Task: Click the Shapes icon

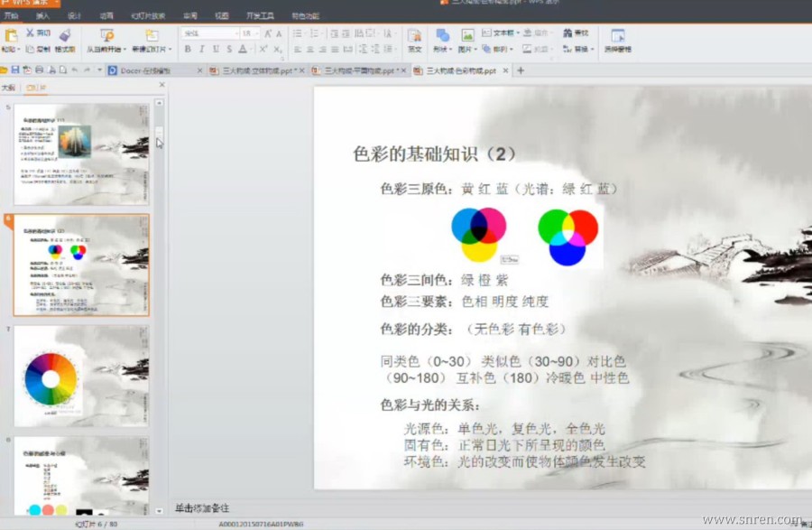Action: click(x=442, y=35)
